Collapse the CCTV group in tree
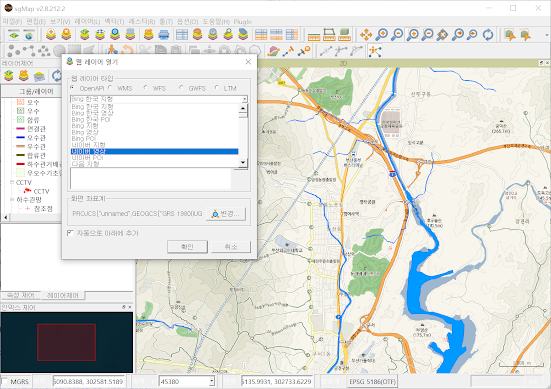Screen dimensions: 551x389 tap(12, 182)
